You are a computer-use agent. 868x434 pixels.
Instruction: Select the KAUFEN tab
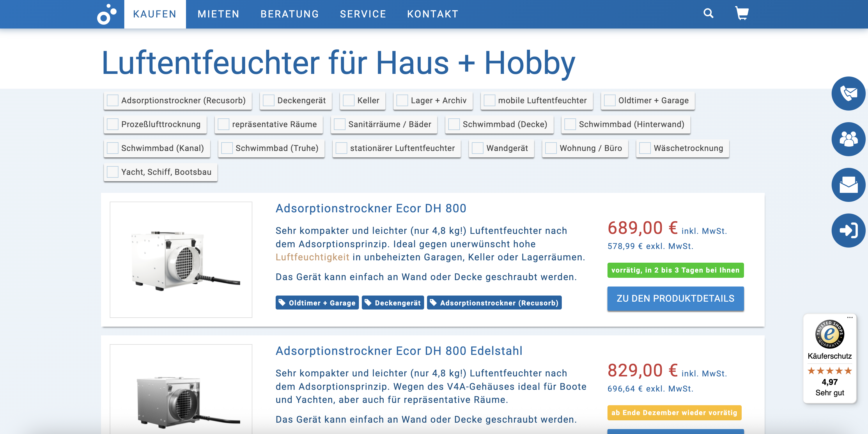155,14
